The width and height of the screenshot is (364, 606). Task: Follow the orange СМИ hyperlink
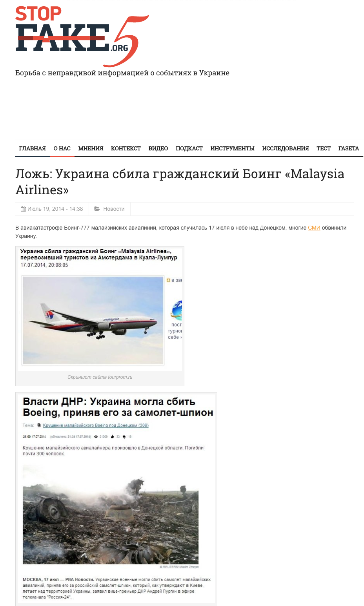pos(314,228)
